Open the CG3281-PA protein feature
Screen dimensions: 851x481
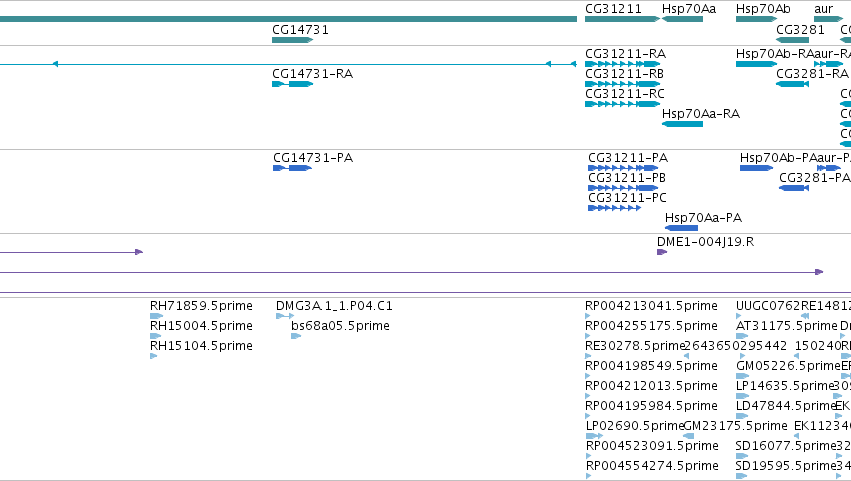pyautogui.click(x=794, y=188)
